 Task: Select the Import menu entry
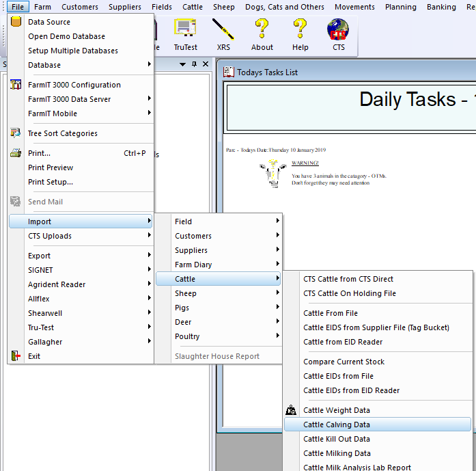[81, 221]
